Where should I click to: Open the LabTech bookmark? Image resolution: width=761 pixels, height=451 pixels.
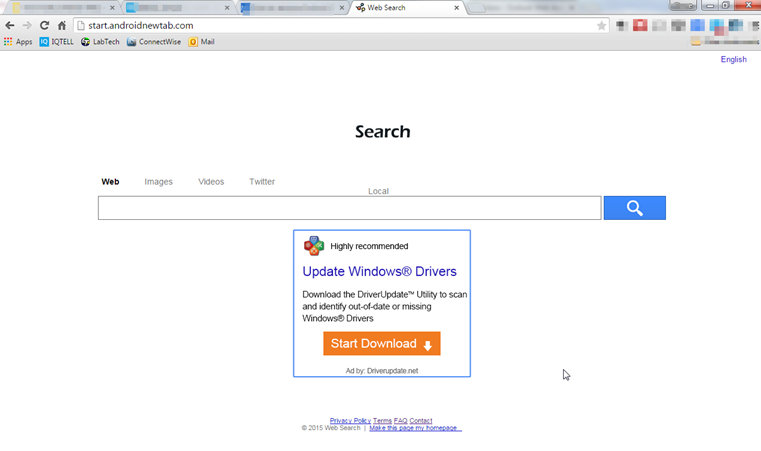(x=100, y=42)
